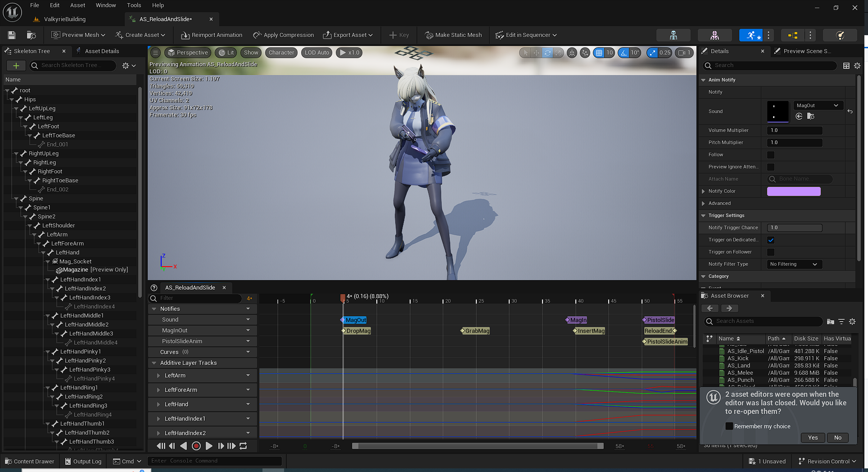
Task: Jump to the end of the animation
Action: pyautogui.click(x=231, y=446)
